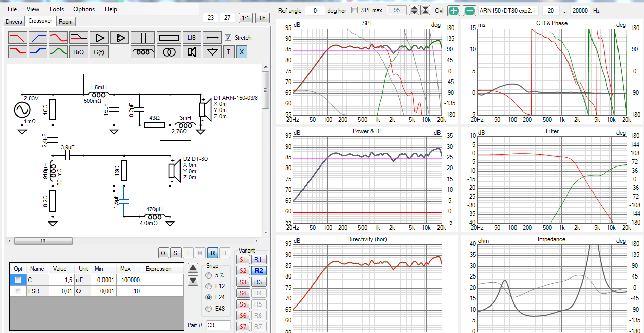Click the green remove overlay button
Image resolution: width=644 pixels, height=333 pixels.
click(470, 10)
